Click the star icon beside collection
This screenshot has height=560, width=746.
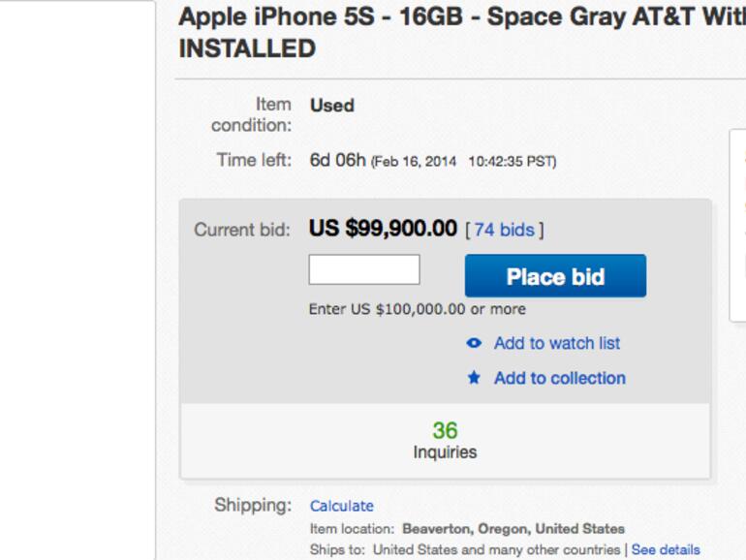pyautogui.click(x=474, y=378)
